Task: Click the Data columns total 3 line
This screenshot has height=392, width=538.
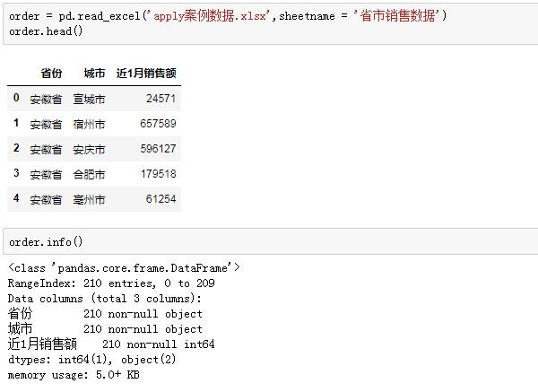Action: pyautogui.click(x=105, y=299)
